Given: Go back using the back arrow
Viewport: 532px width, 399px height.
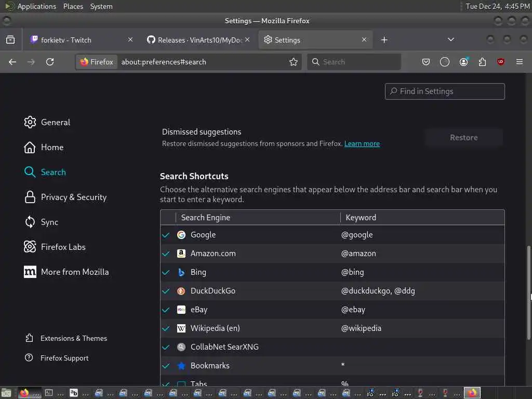Looking at the screenshot, I should coord(12,62).
